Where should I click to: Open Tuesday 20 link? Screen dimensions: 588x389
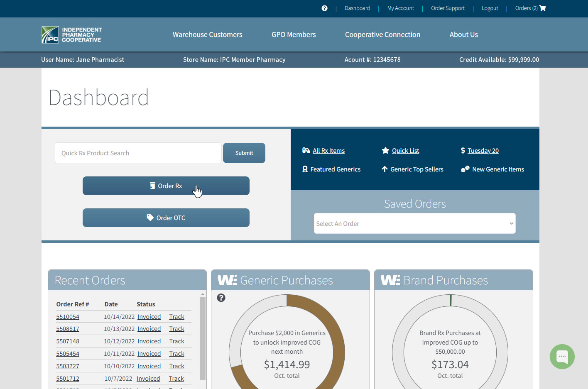483,150
